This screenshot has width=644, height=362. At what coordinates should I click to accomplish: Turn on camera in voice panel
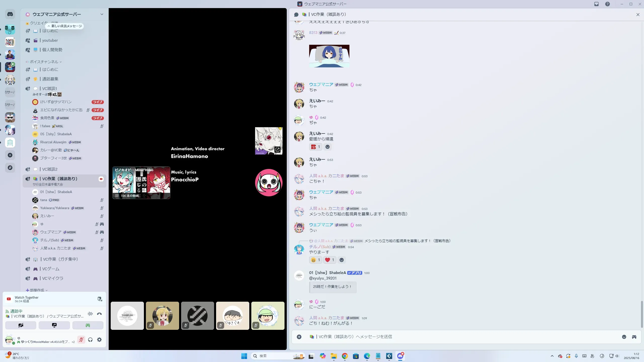tap(21, 325)
